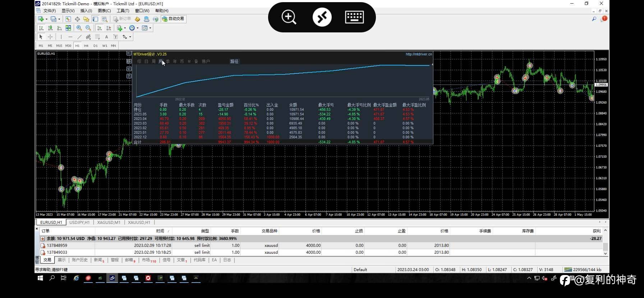Click the 路径 button in MTDriver panel
Viewport: 644px width, 298px height.
coord(234,62)
